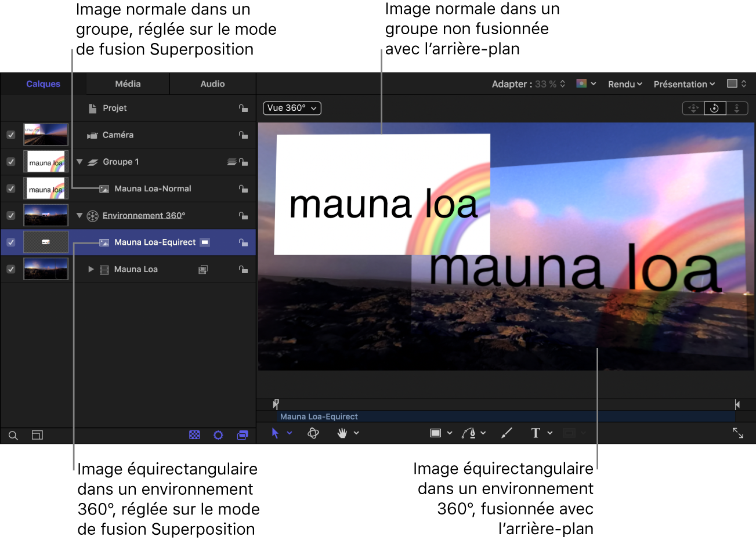The image size is (756, 540).
Task: Select the Paint Stroke tool
Action: 506,433
